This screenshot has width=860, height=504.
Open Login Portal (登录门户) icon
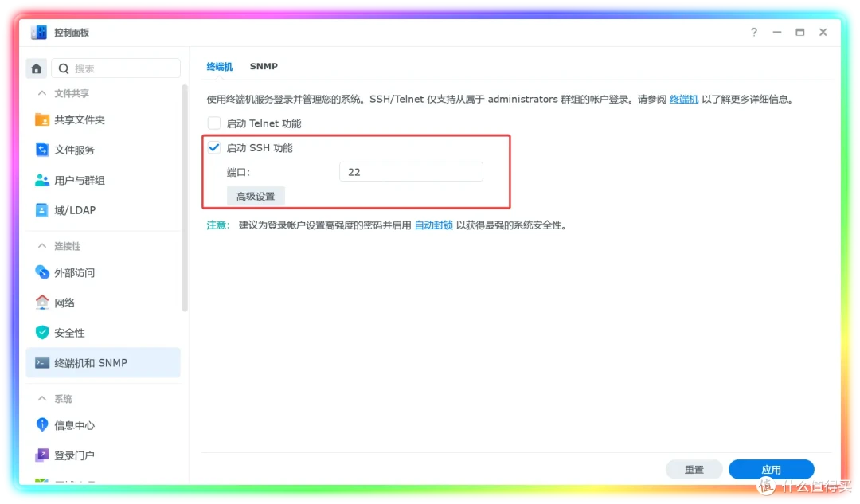[41, 455]
